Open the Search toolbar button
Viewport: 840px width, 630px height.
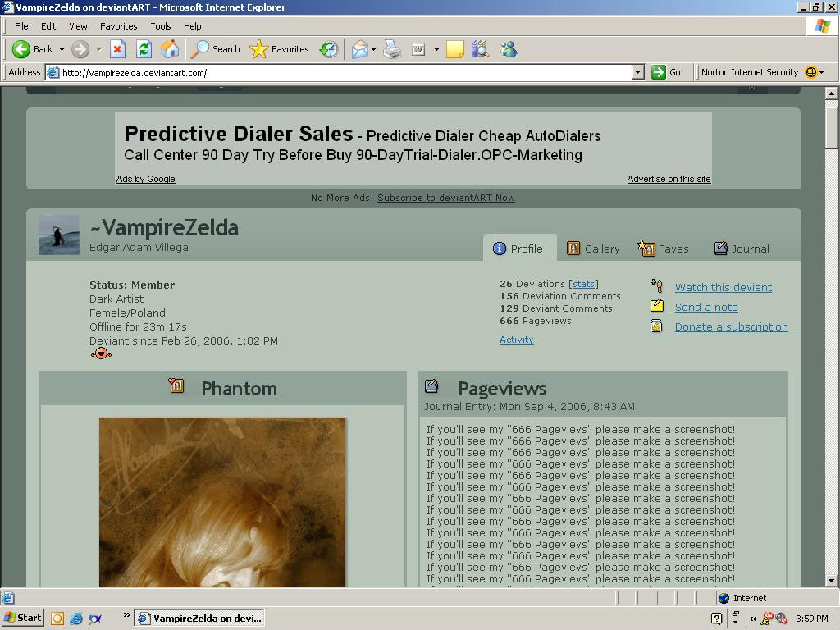tap(216, 49)
